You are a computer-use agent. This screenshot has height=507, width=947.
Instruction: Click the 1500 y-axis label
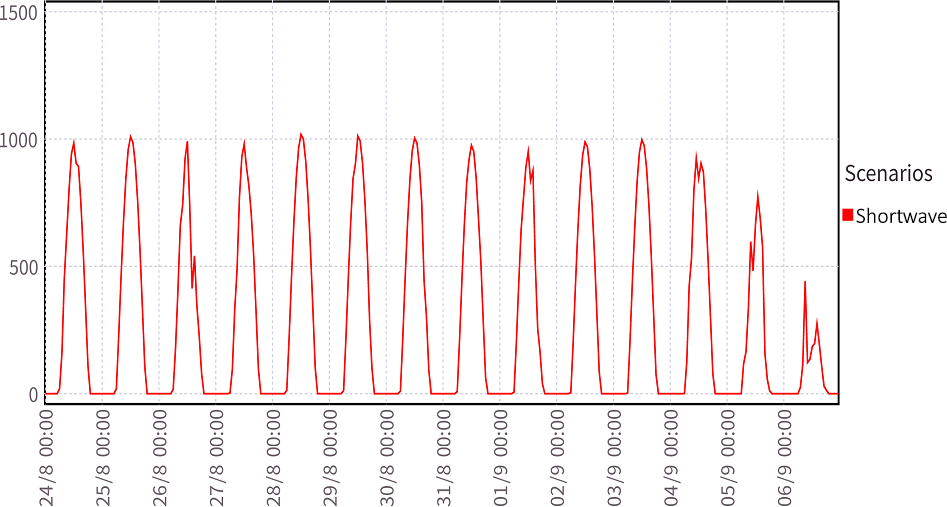[x=20, y=13]
